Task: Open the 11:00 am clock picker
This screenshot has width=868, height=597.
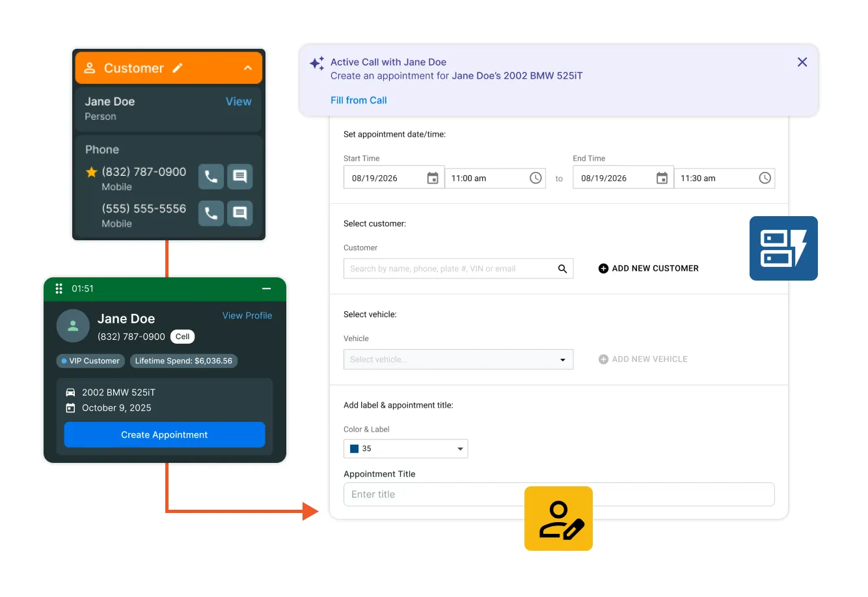Action: point(536,178)
